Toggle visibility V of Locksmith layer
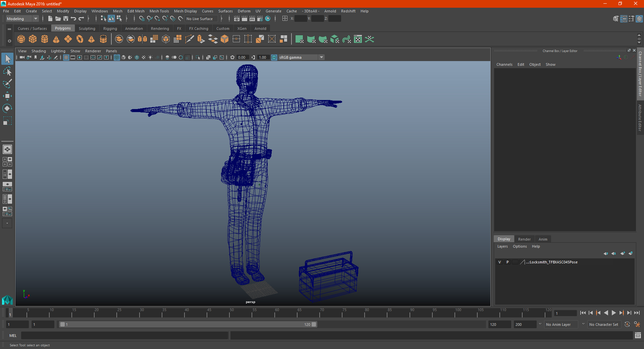This screenshot has height=349, width=644. pyautogui.click(x=499, y=262)
